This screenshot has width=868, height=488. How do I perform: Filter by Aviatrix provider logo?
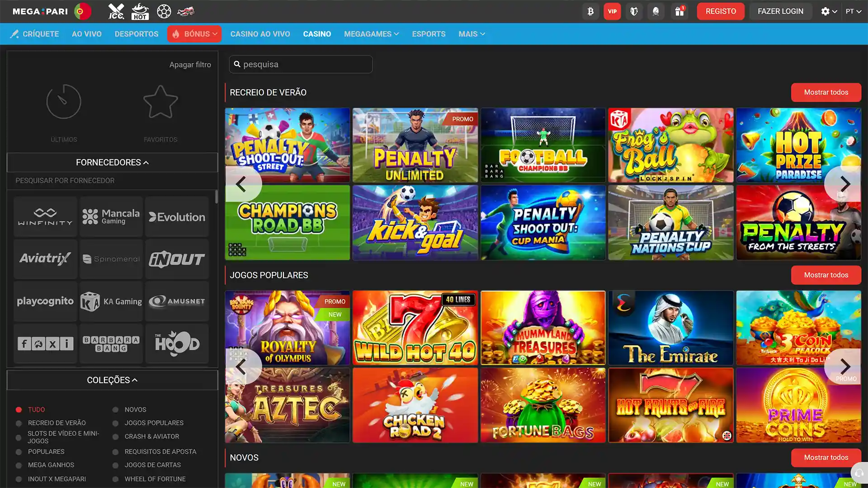click(x=45, y=259)
